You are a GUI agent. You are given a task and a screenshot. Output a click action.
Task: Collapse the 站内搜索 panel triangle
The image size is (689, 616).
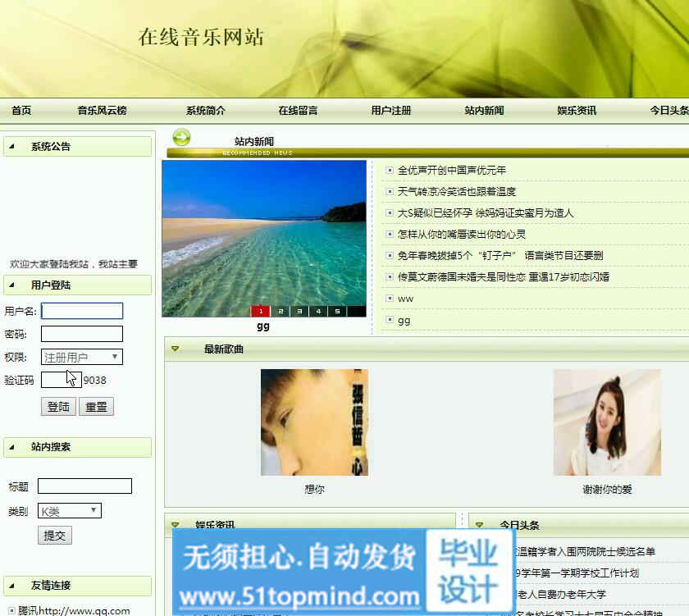pos(11,447)
